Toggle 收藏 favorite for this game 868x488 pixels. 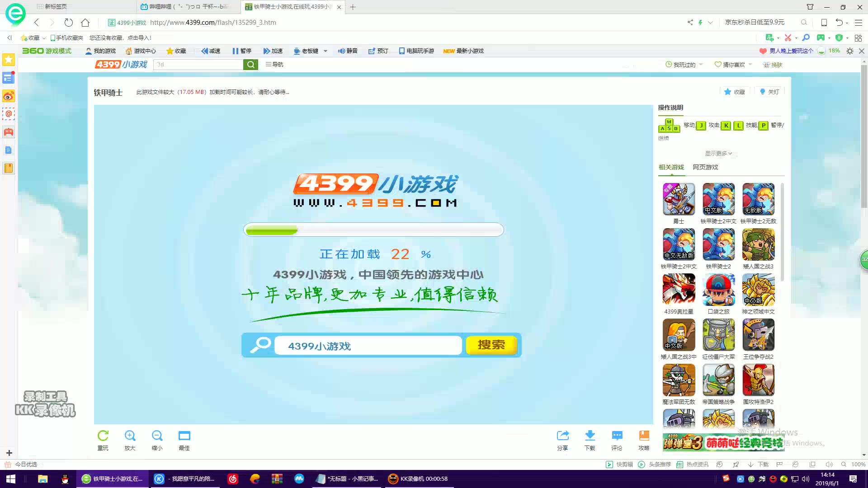[735, 92]
